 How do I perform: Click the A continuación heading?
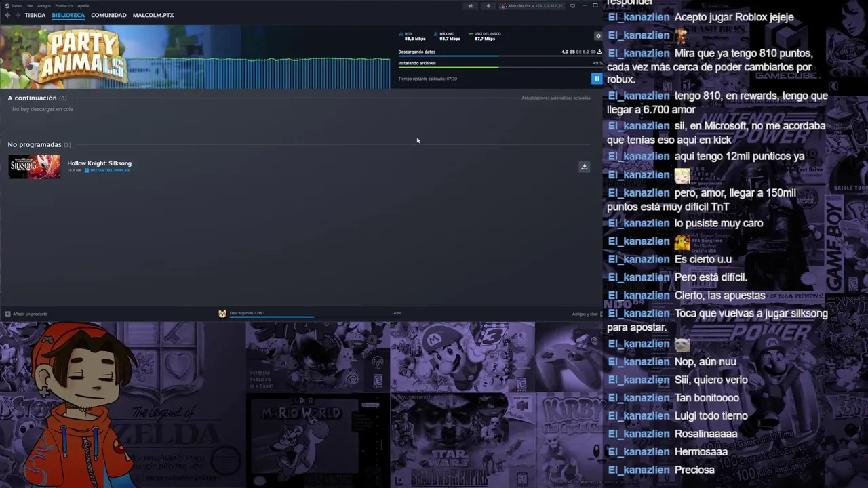coord(32,98)
